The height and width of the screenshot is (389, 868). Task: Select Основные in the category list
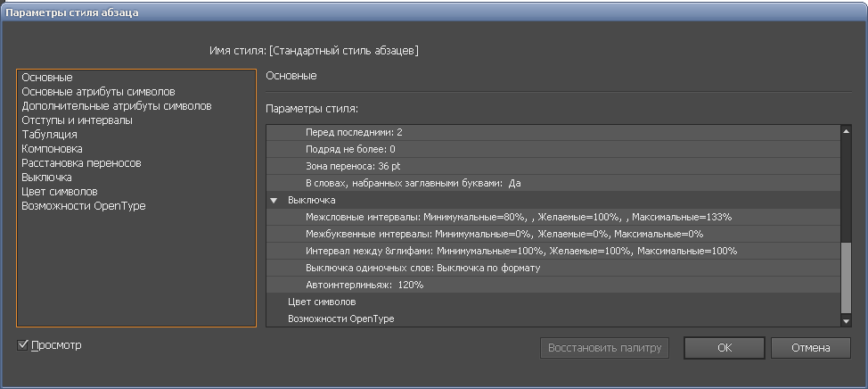47,78
